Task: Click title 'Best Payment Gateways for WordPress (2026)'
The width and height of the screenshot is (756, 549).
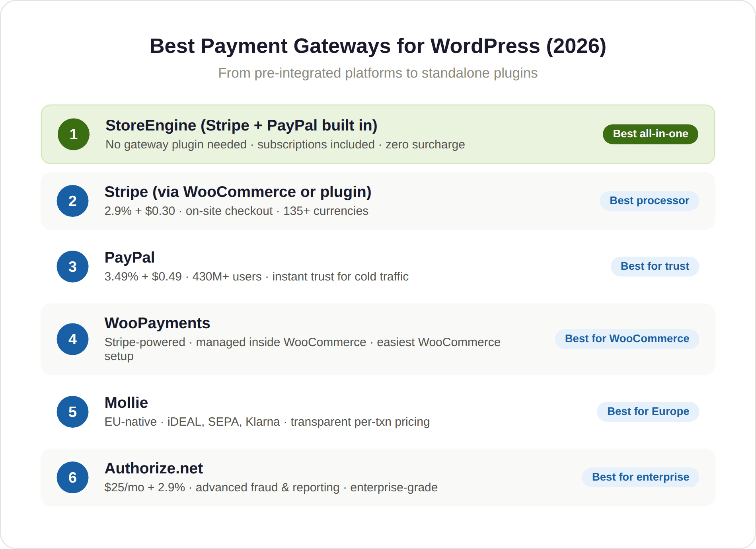Action: click(378, 46)
